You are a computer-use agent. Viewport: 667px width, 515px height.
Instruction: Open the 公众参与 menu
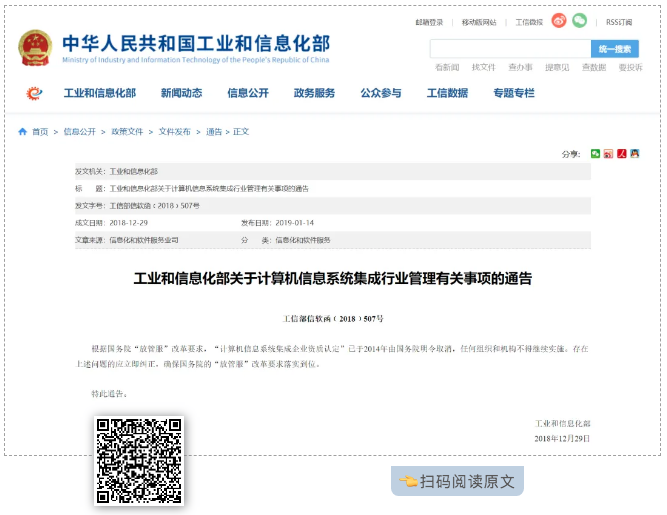381,93
